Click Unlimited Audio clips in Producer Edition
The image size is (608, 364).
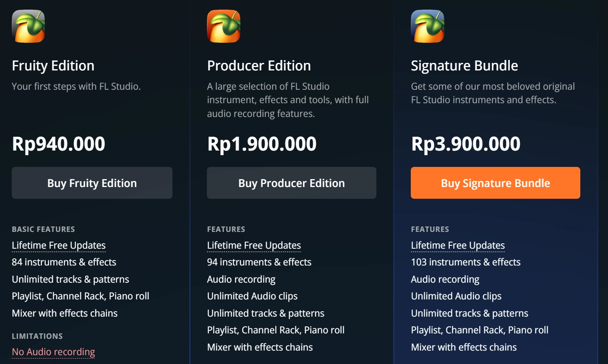coord(252,296)
